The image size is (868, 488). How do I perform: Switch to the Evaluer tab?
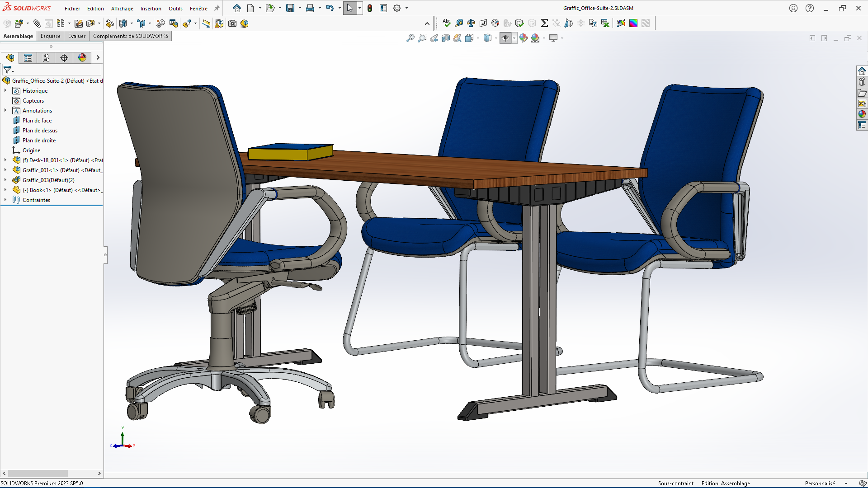pos(76,36)
